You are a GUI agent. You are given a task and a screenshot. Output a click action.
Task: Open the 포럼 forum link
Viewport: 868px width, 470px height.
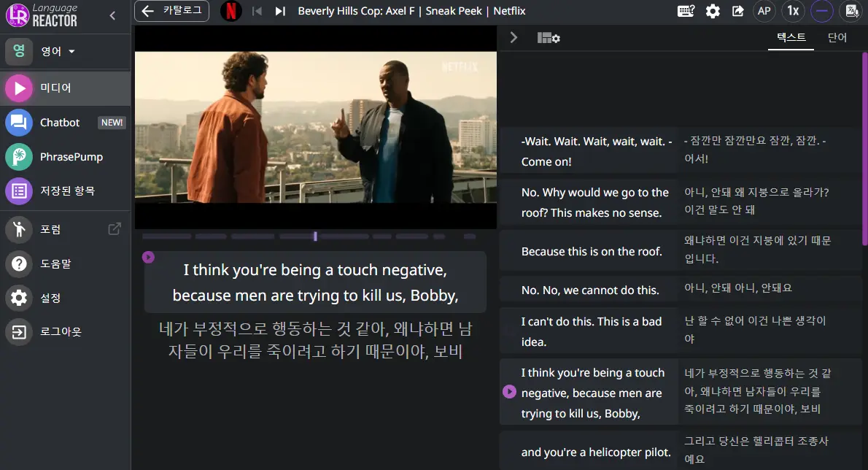click(66, 229)
